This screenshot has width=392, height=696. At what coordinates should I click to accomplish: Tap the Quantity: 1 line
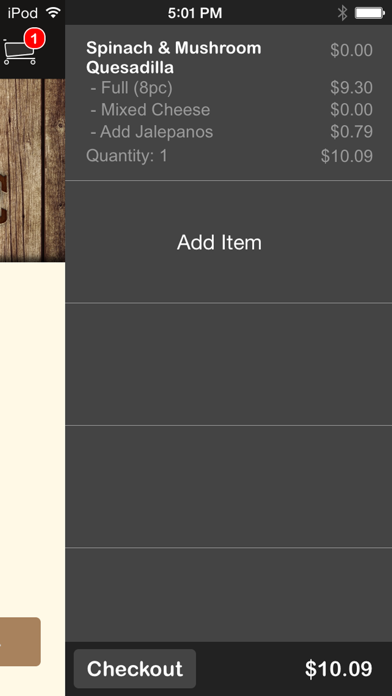tap(127, 156)
